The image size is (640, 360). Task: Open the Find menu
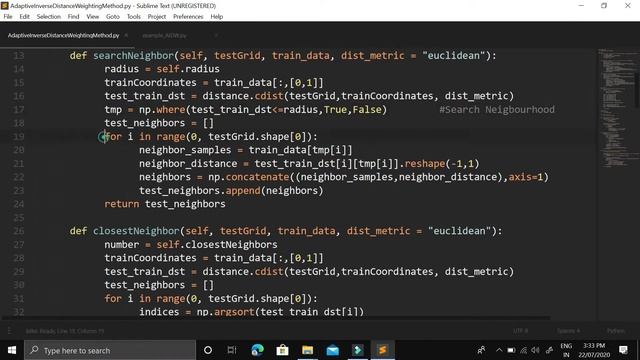(x=73, y=17)
